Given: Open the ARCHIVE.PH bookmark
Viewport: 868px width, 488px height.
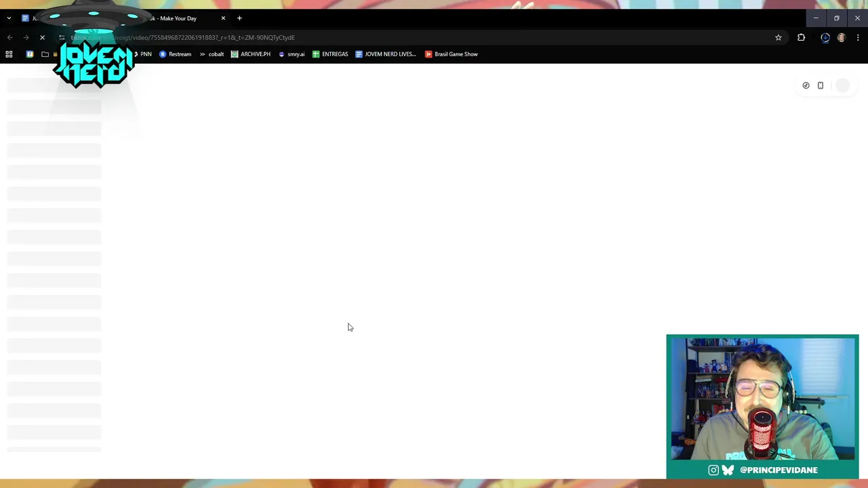Looking at the screenshot, I should (251, 54).
